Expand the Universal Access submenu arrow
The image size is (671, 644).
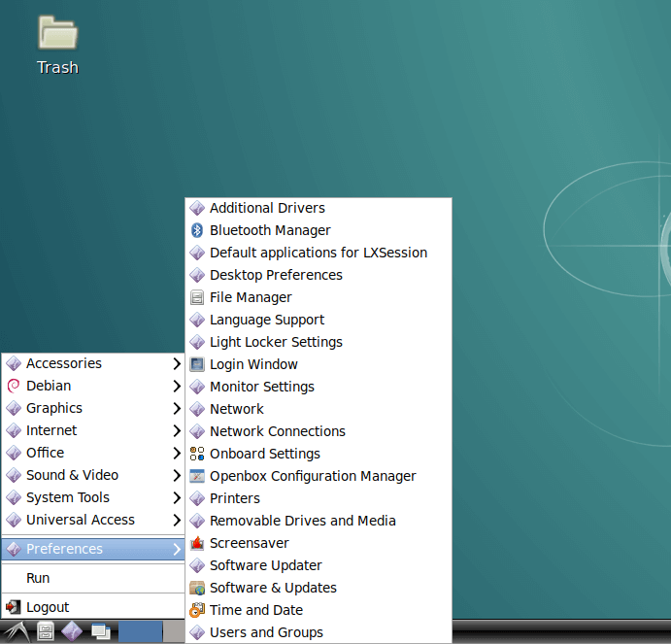point(176,520)
